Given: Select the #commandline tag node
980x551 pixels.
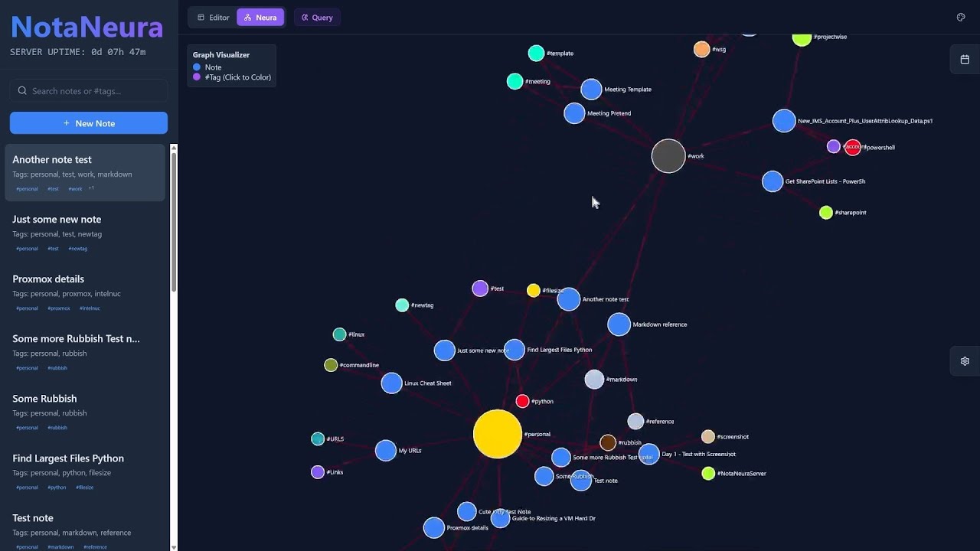Looking at the screenshot, I should [331, 365].
